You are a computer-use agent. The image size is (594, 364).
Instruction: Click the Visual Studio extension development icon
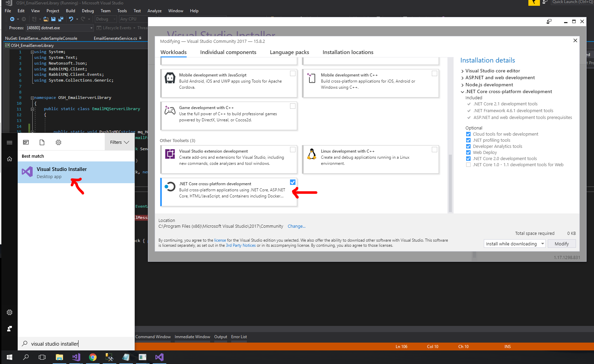pos(170,154)
